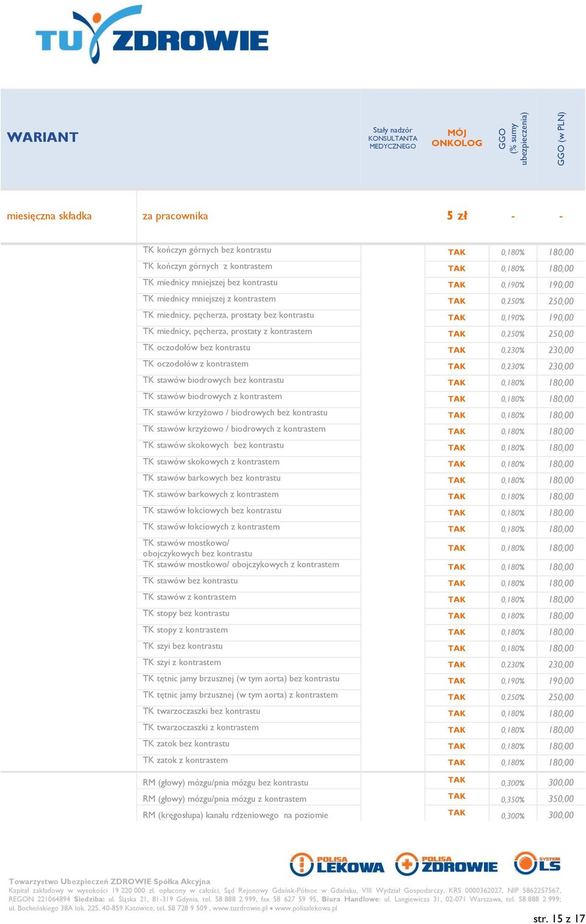Click row TK zatok z kontrastem

(185, 760)
